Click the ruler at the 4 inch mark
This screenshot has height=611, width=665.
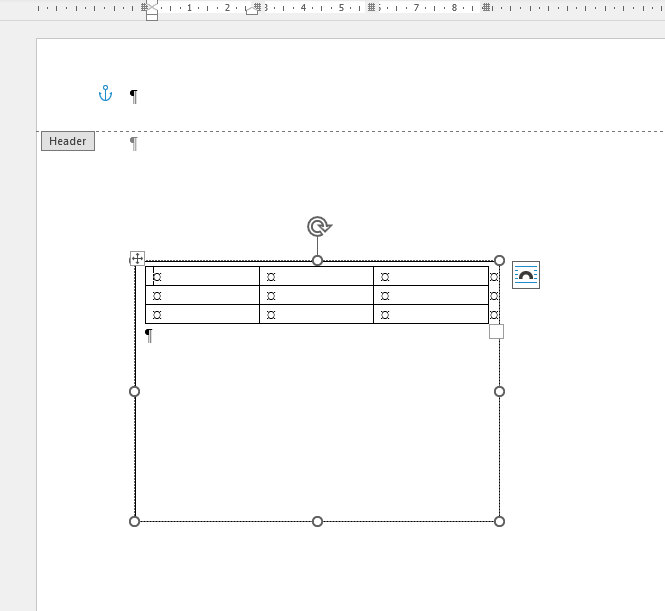pyautogui.click(x=303, y=7)
